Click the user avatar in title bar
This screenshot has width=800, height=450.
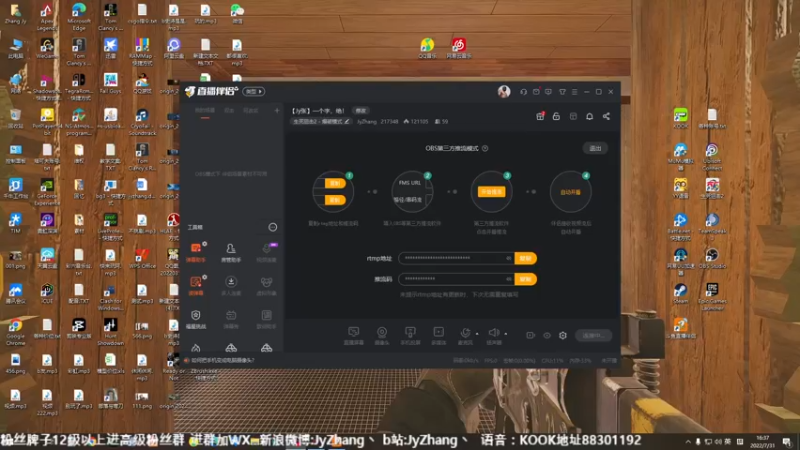click(504, 91)
